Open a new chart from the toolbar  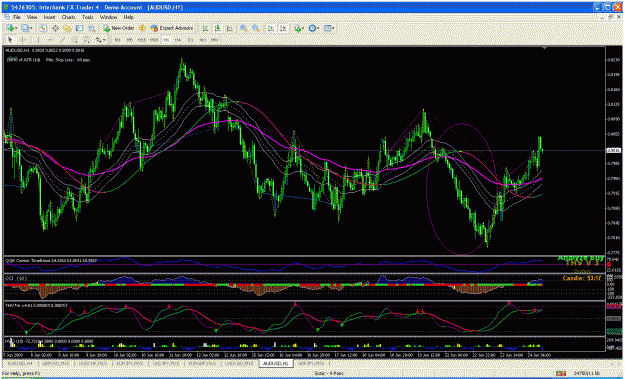point(10,28)
